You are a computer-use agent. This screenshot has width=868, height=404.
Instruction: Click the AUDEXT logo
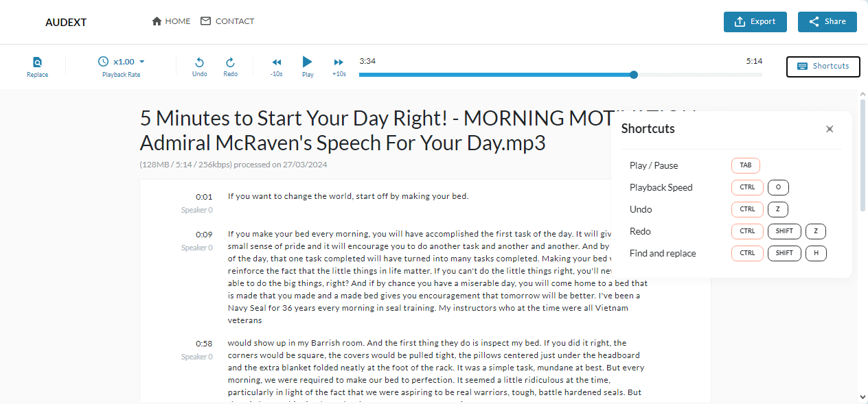click(66, 22)
